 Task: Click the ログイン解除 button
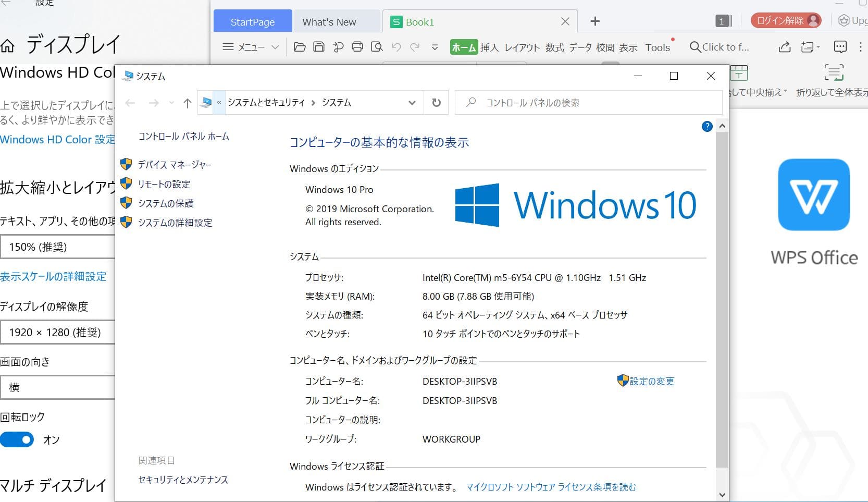click(x=786, y=21)
